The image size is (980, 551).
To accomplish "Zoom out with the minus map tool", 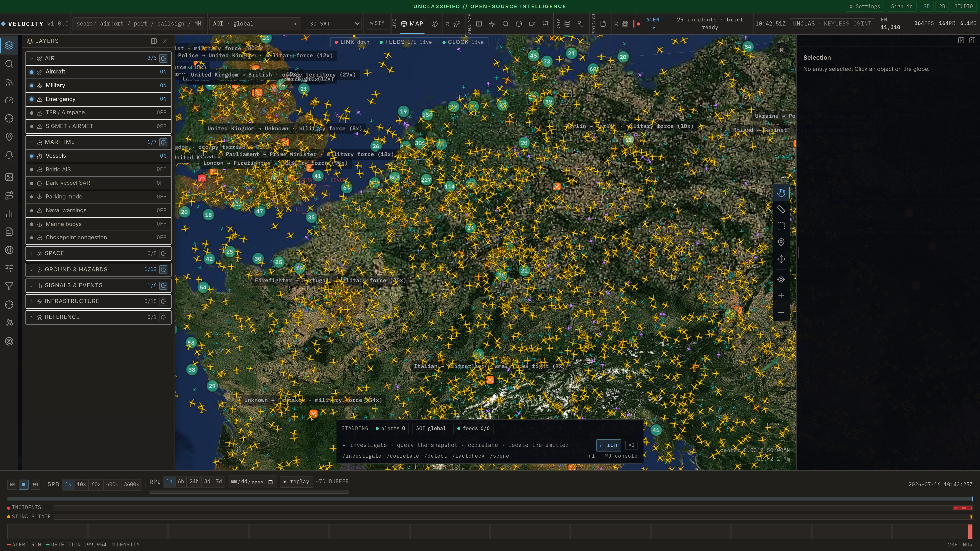I will [781, 312].
